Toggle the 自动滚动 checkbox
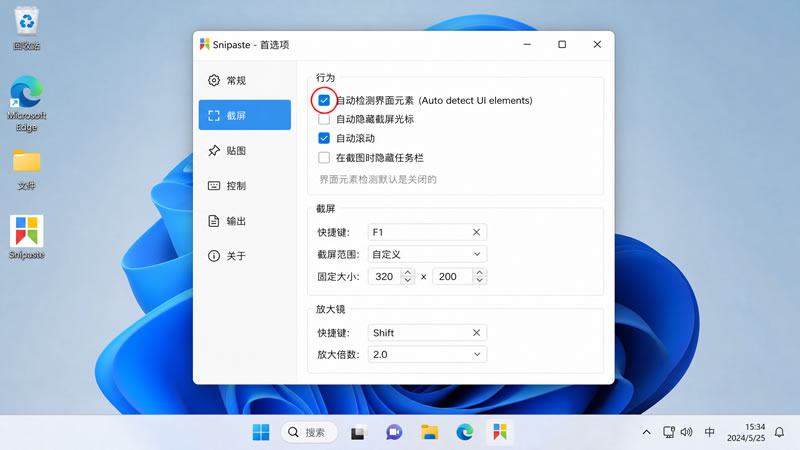 [x=324, y=138]
